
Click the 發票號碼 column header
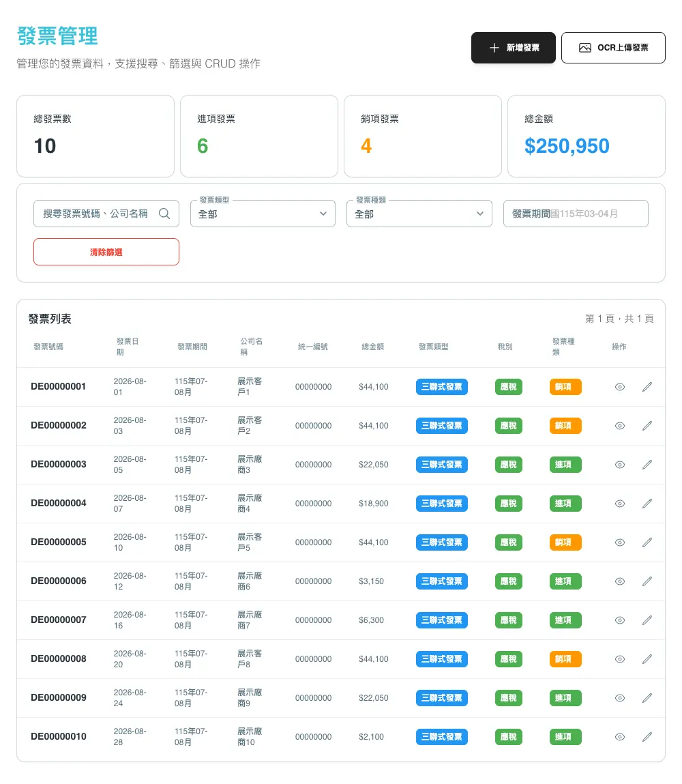pyautogui.click(x=48, y=347)
